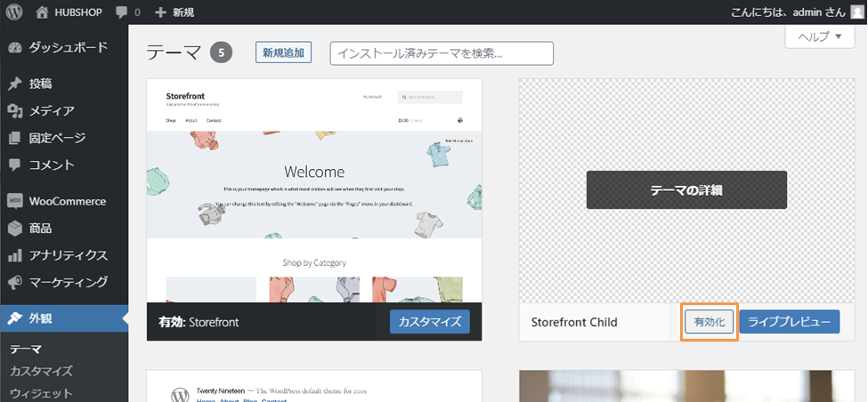Open the WooCommerce sidebar menu

click(x=67, y=201)
